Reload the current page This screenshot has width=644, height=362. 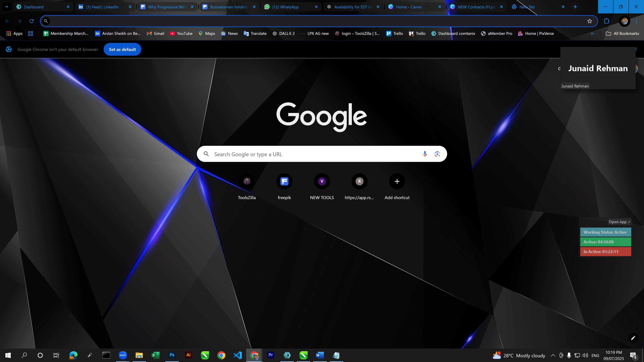pyautogui.click(x=32, y=21)
